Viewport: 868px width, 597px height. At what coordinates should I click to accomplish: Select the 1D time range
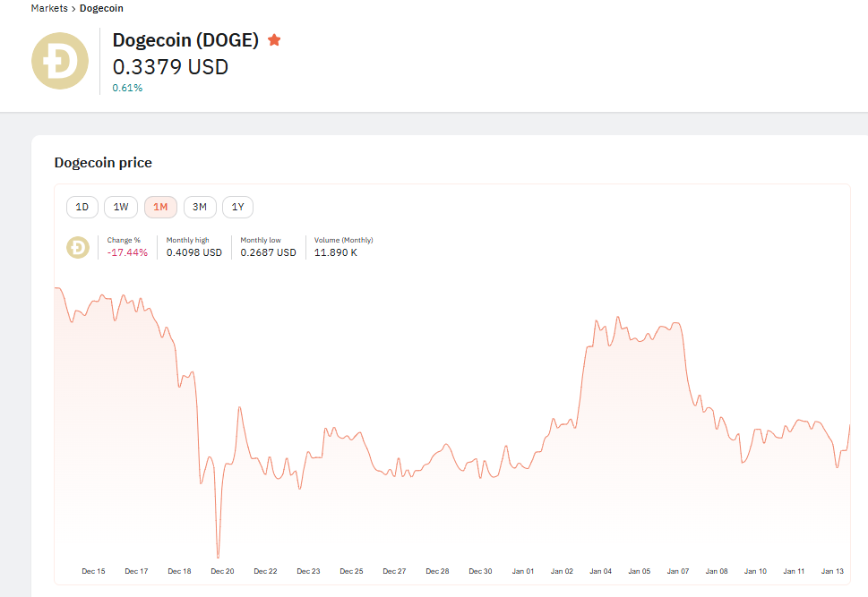point(82,207)
